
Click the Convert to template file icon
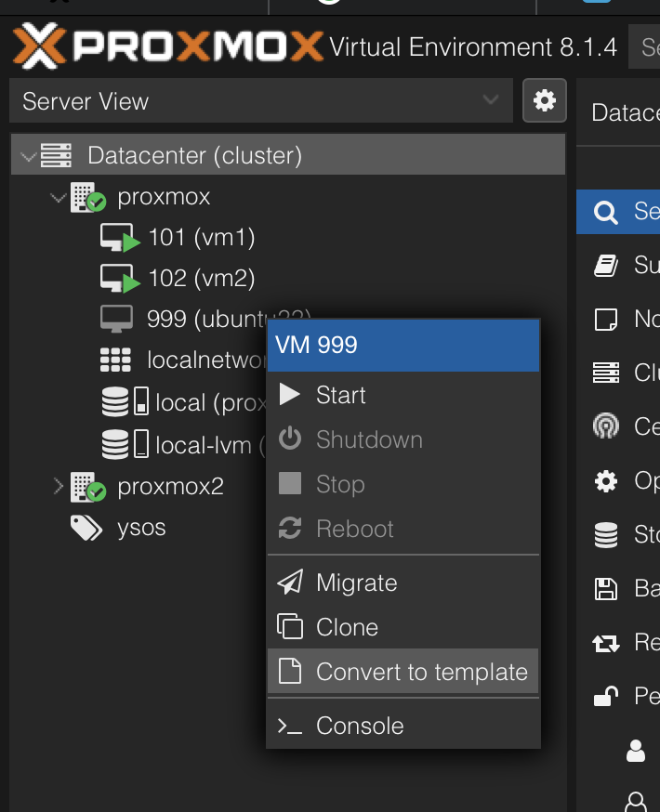(x=290, y=671)
